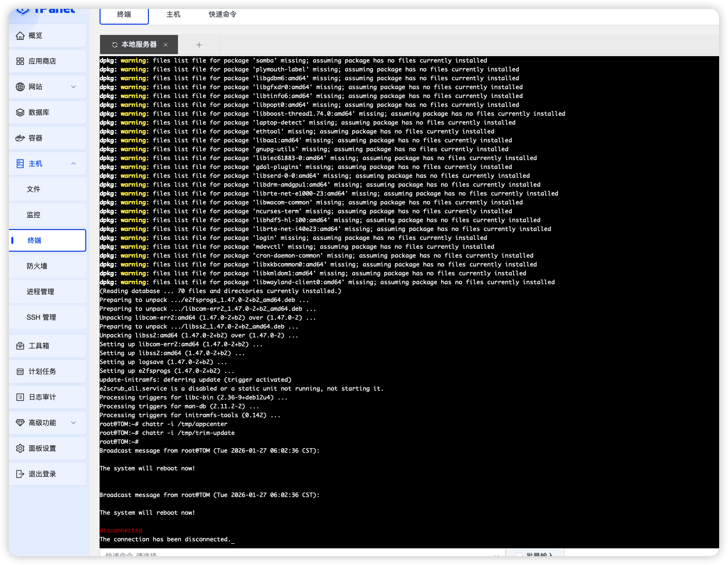Click the 'chattr -i /tmp/trim-update' command line
Viewport: 728px width, 565px height.
pos(167,433)
